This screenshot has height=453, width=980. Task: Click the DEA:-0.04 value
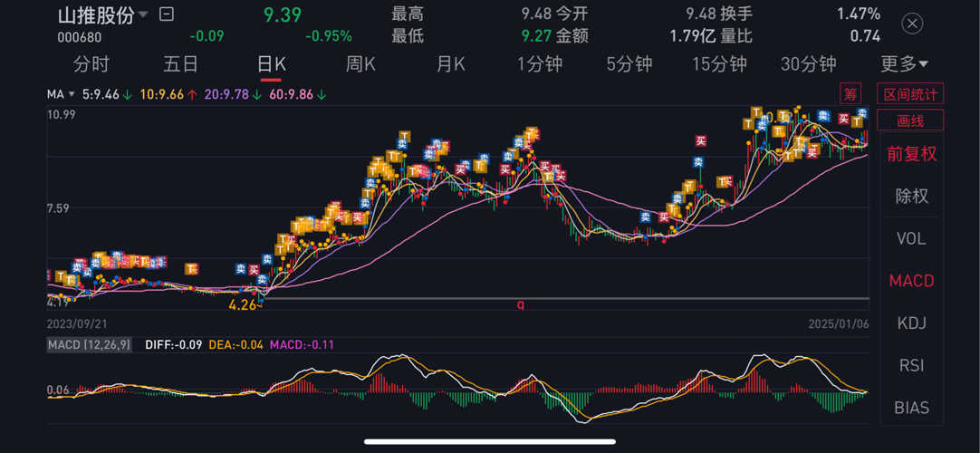tap(237, 344)
